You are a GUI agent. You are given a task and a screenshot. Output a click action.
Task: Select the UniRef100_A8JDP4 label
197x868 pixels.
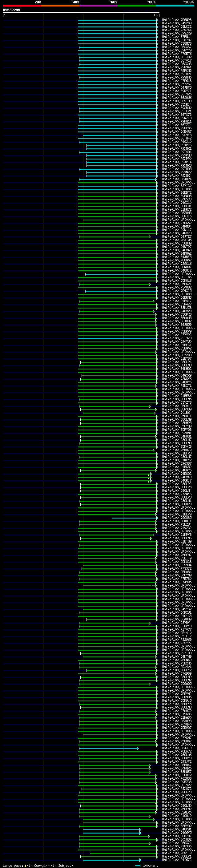point(177,179)
